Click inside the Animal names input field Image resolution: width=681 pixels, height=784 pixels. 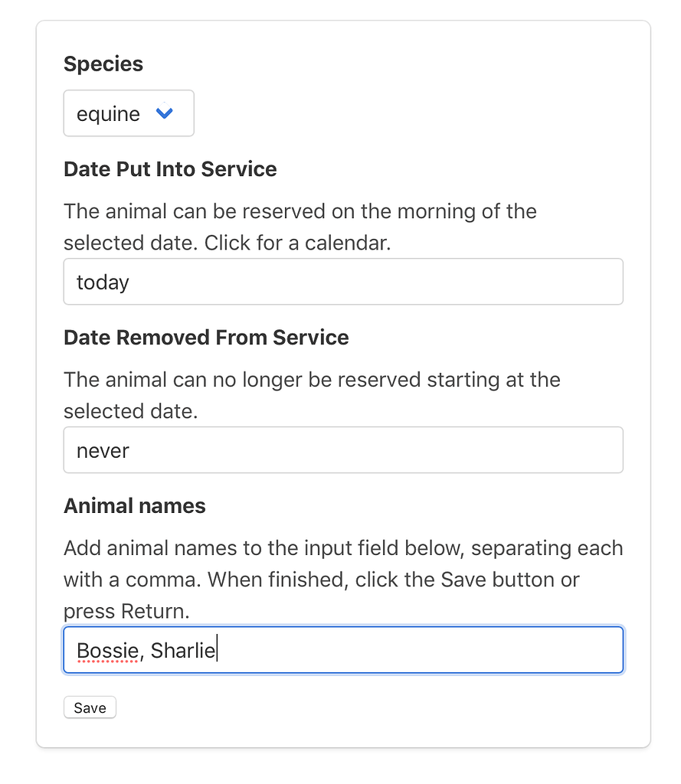point(343,650)
